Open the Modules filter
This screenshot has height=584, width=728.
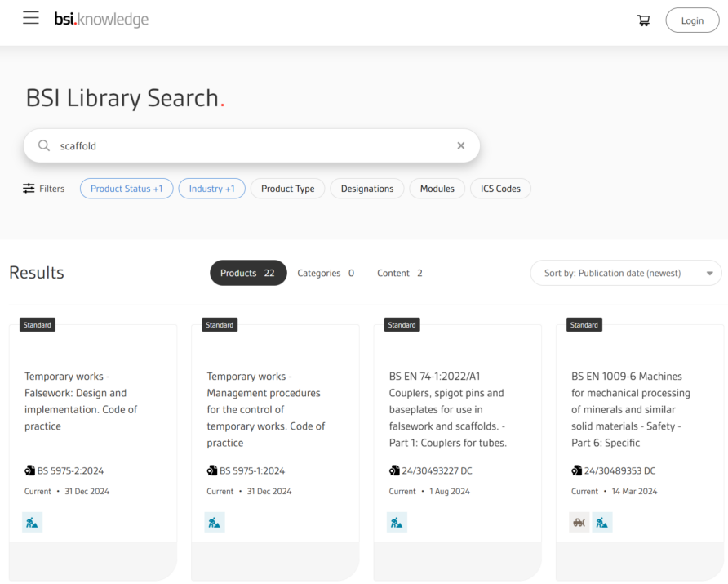[437, 189]
